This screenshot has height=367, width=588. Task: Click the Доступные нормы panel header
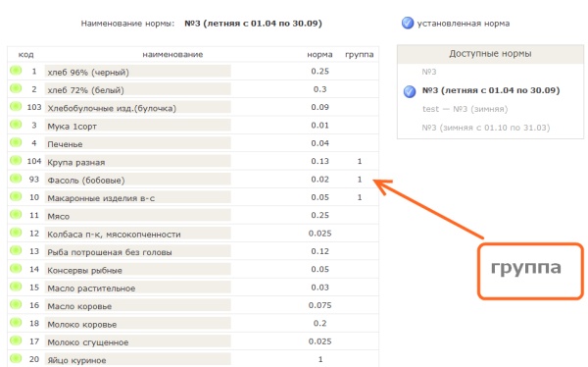point(490,54)
